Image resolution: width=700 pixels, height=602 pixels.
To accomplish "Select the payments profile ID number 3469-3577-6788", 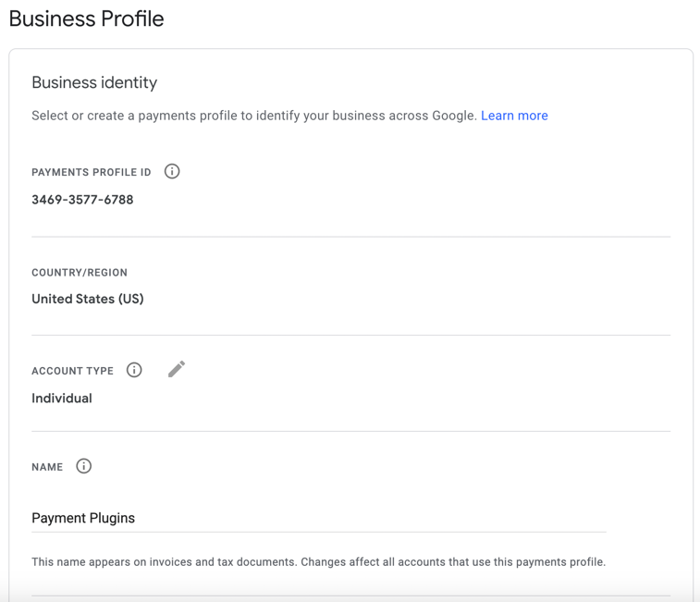I will (82, 200).
